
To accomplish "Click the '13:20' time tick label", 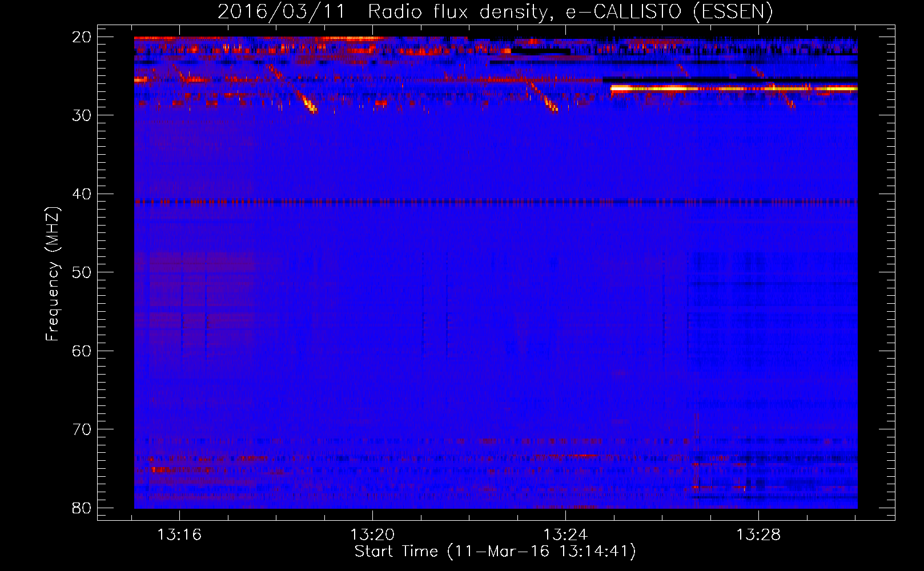I will click(372, 535).
